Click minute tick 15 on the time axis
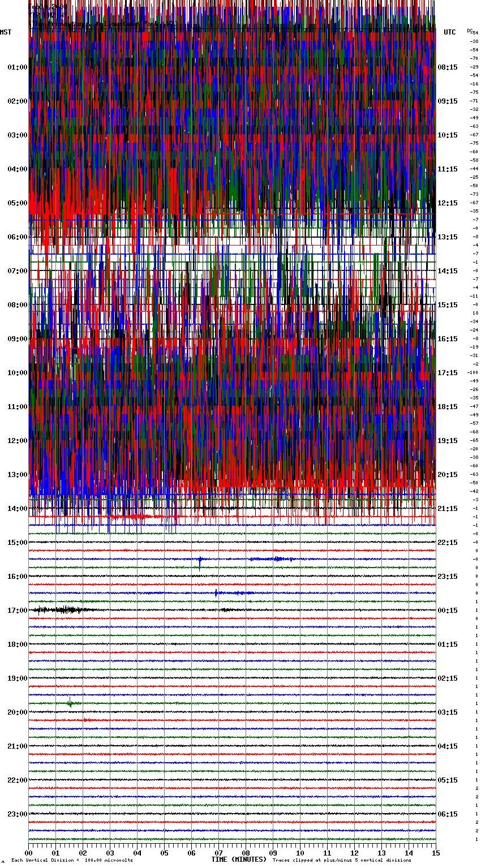This screenshot has height=868, width=481. [x=436, y=853]
